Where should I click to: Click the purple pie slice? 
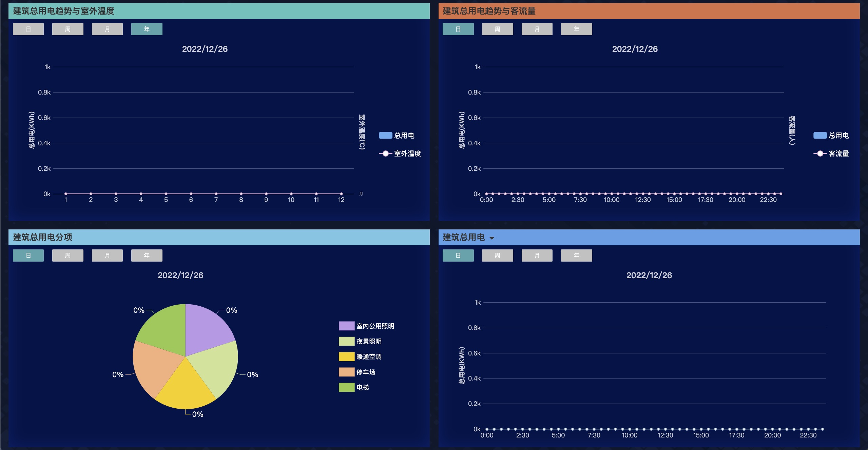pos(206,329)
